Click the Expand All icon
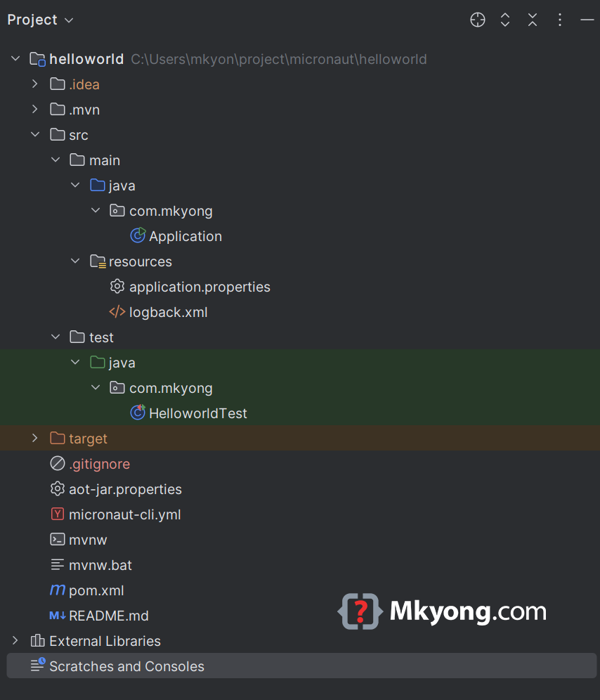600x700 pixels. 505,20
